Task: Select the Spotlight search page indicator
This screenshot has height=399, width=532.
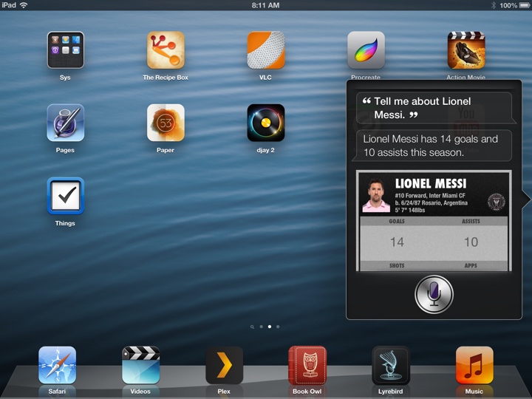Action: 252,327
